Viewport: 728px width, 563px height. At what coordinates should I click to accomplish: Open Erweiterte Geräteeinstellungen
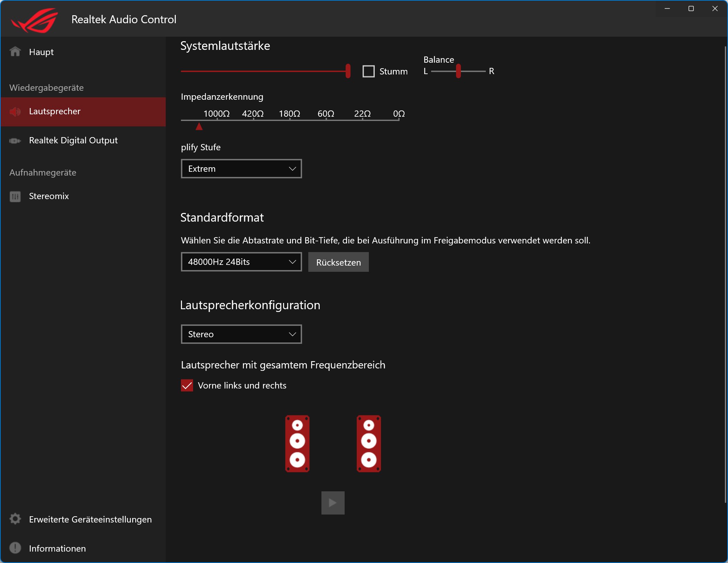[90, 519]
